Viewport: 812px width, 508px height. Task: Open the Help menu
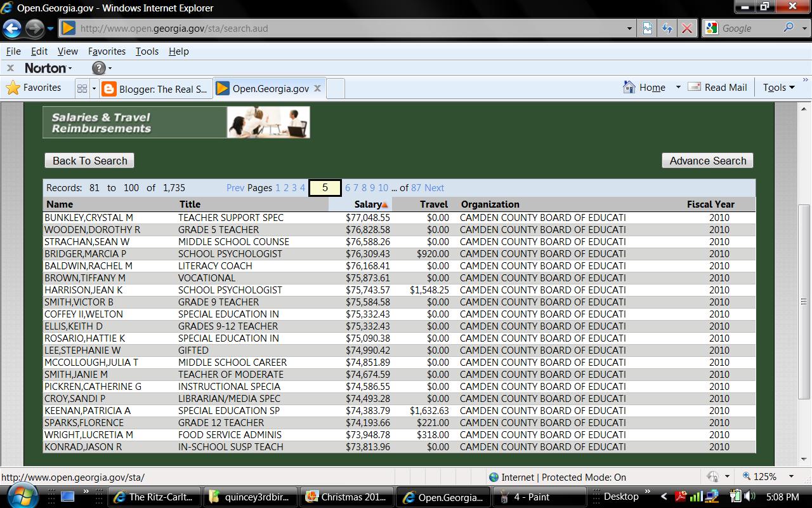pyautogui.click(x=179, y=51)
